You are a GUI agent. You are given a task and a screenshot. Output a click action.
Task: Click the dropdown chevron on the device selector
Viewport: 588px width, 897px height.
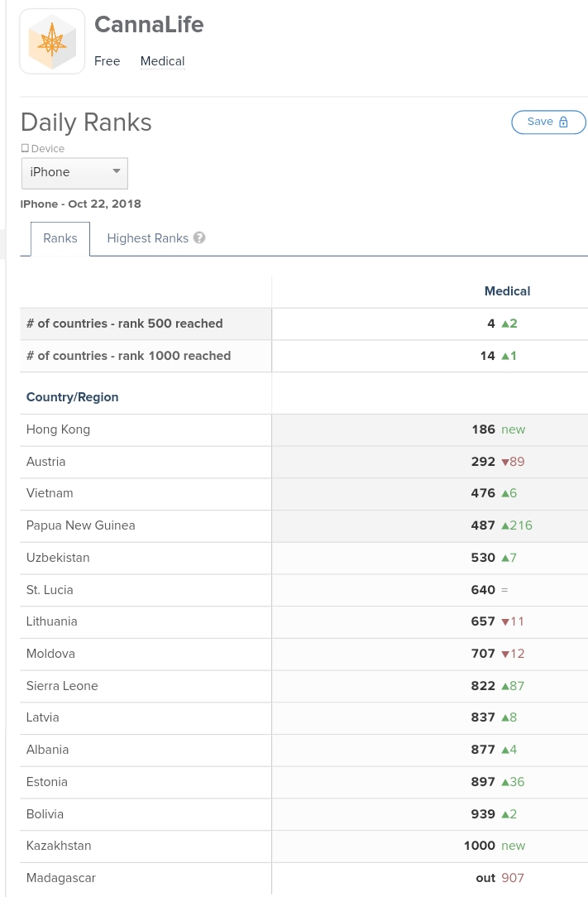pyautogui.click(x=117, y=172)
